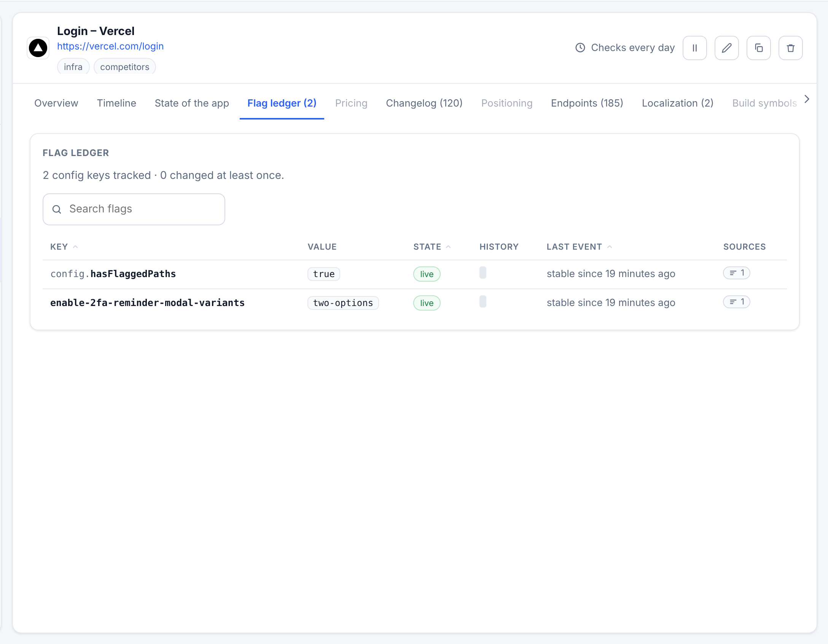Screen dimensions: 828x644
Task: Sort the table by STATE column
Action: click(x=432, y=247)
